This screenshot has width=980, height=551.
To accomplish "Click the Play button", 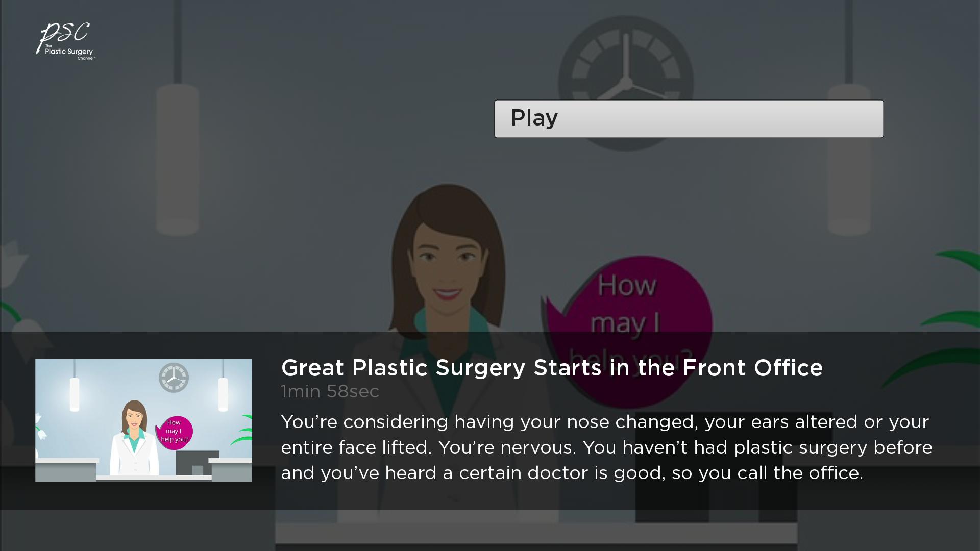I will point(689,118).
